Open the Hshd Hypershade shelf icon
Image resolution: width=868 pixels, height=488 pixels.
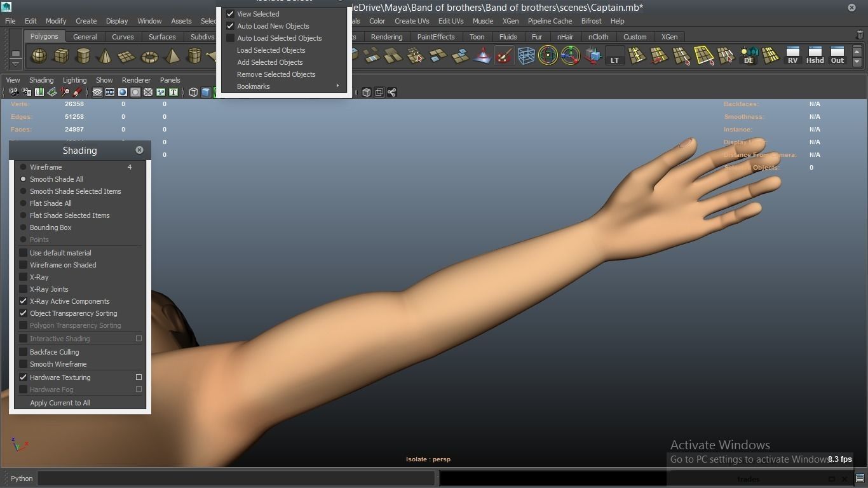coord(815,56)
